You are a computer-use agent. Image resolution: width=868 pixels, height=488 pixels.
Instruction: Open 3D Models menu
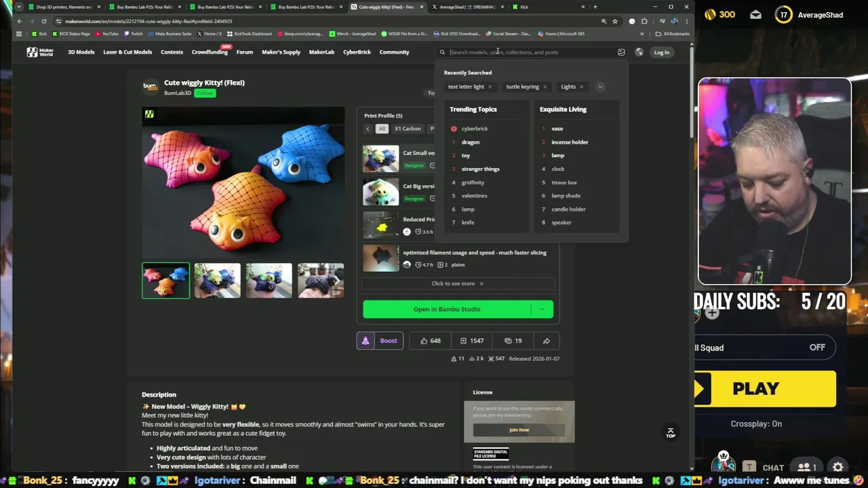[x=81, y=52]
